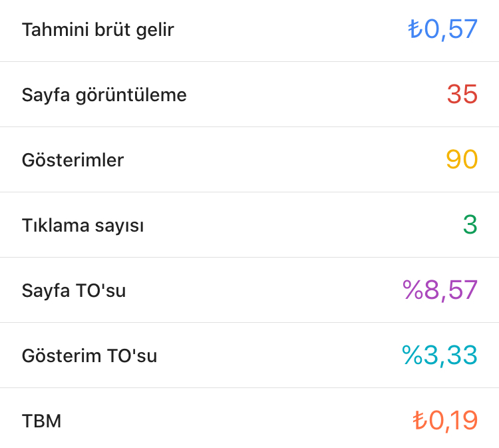This screenshot has width=499, height=448.
Task: Tap the teal %3,33 value
Action: point(440,355)
